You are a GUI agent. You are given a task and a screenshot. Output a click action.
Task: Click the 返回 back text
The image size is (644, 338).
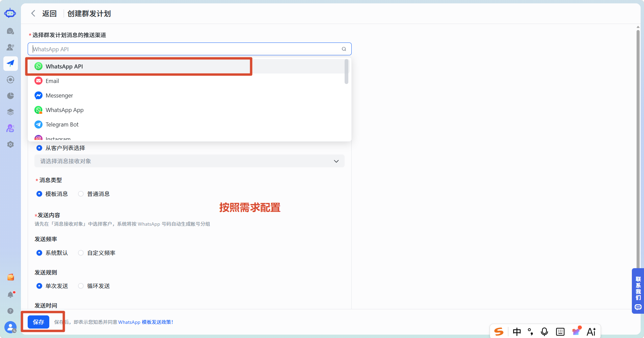[49, 13]
